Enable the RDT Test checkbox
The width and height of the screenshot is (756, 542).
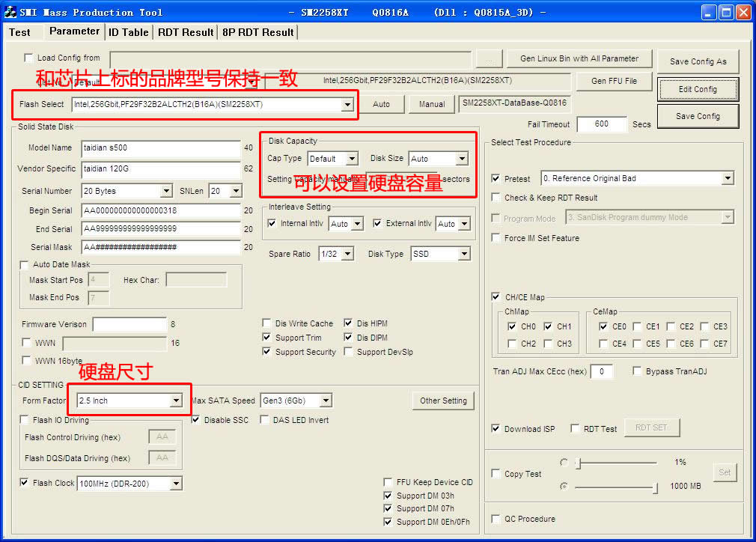[575, 429]
